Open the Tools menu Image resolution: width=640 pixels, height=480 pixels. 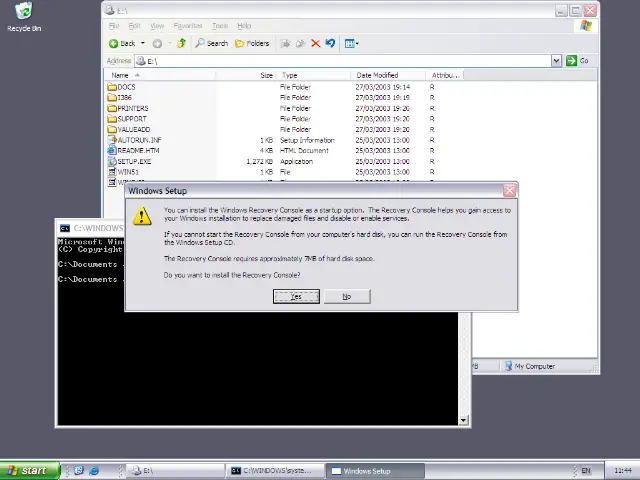(x=220, y=26)
